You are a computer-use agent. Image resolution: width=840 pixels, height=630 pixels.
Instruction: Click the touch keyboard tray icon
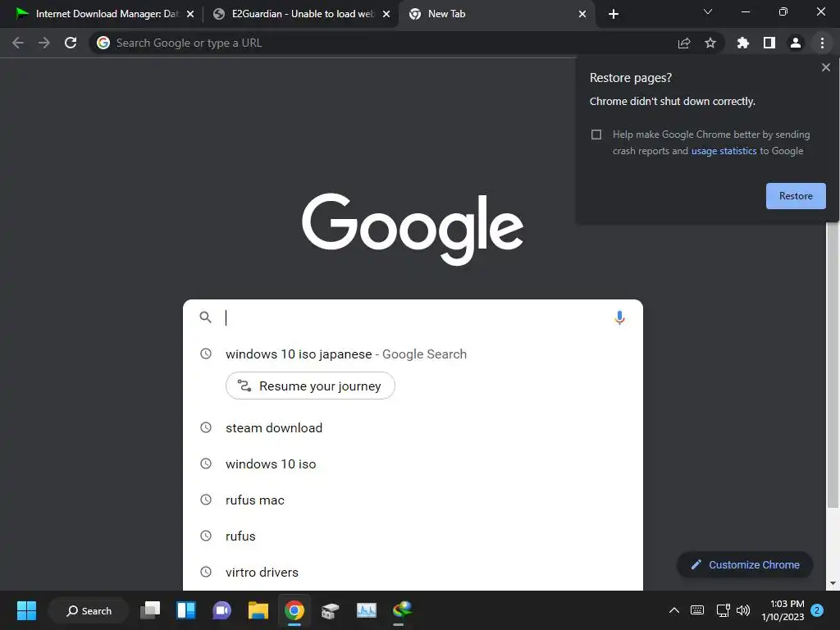pyautogui.click(x=697, y=610)
